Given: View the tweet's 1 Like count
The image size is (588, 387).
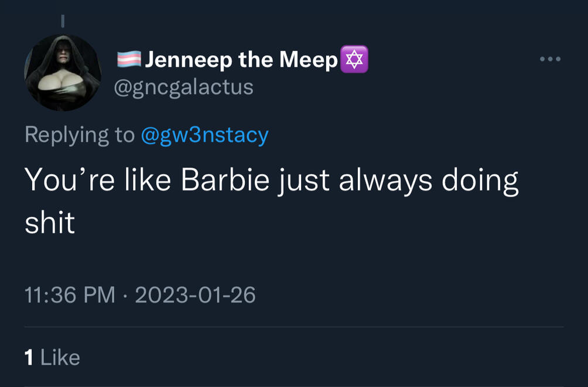Looking at the screenshot, I should pyautogui.click(x=52, y=357).
